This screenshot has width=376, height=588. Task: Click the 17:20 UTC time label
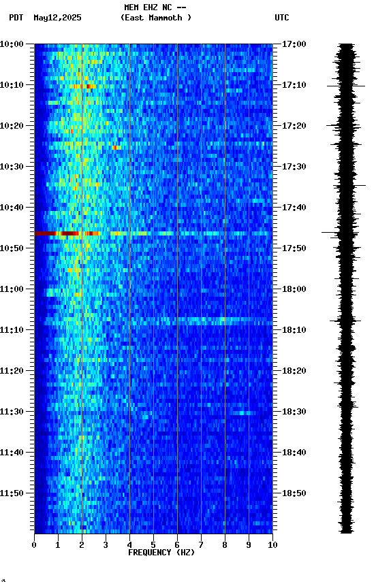(x=294, y=126)
